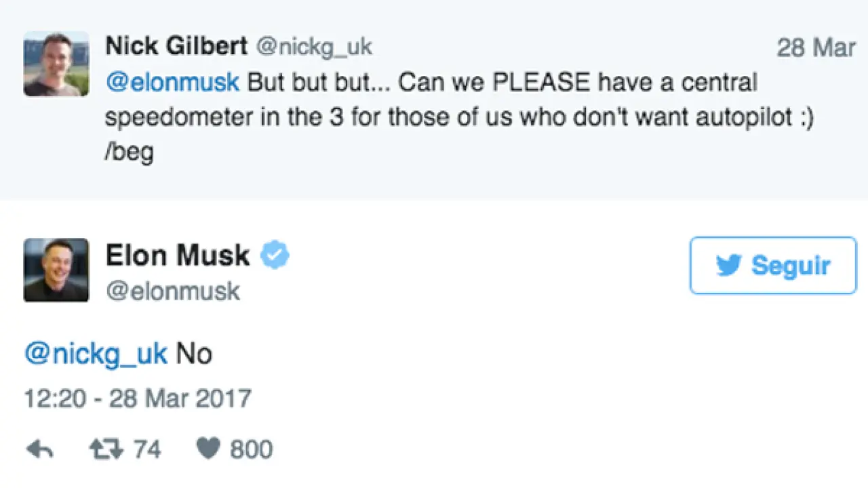Click the @elonmusk mention in Nick's tweet
The image size is (868, 488).
click(172, 82)
